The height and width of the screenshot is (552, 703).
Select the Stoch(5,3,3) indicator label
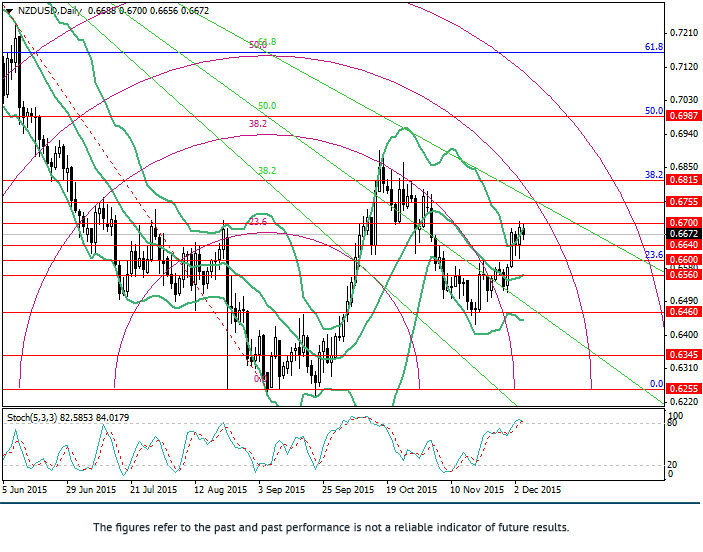tap(32, 418)
